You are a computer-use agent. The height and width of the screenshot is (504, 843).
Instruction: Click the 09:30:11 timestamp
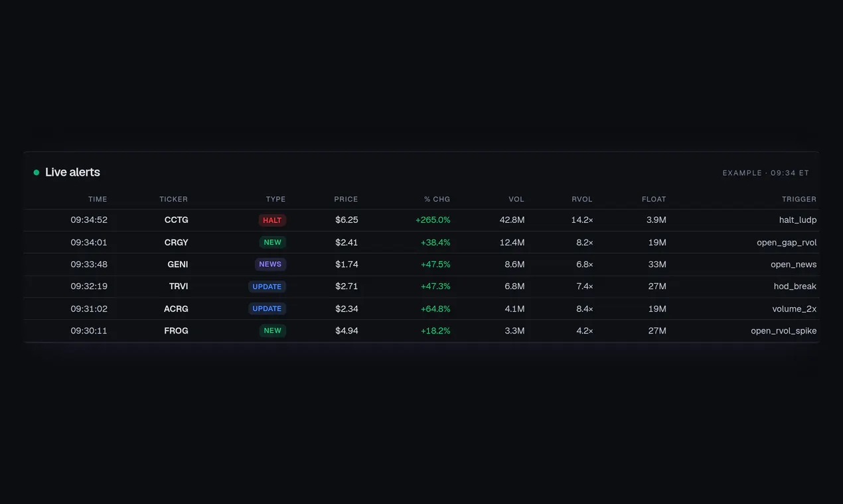coord(89,331)
